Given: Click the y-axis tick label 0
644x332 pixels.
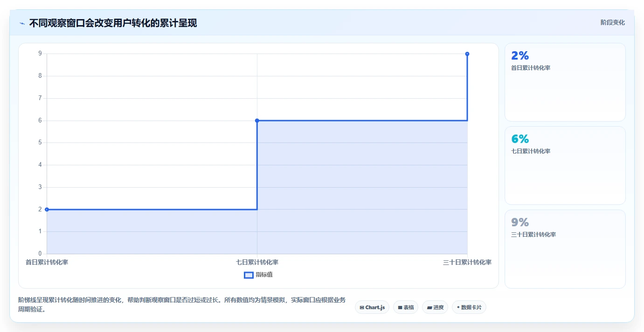Looking at the screenshot, I should [40, 254].
